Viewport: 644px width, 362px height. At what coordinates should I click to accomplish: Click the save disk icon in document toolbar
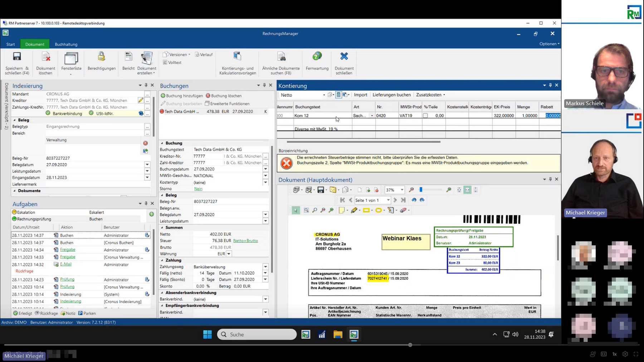[321, 190]
